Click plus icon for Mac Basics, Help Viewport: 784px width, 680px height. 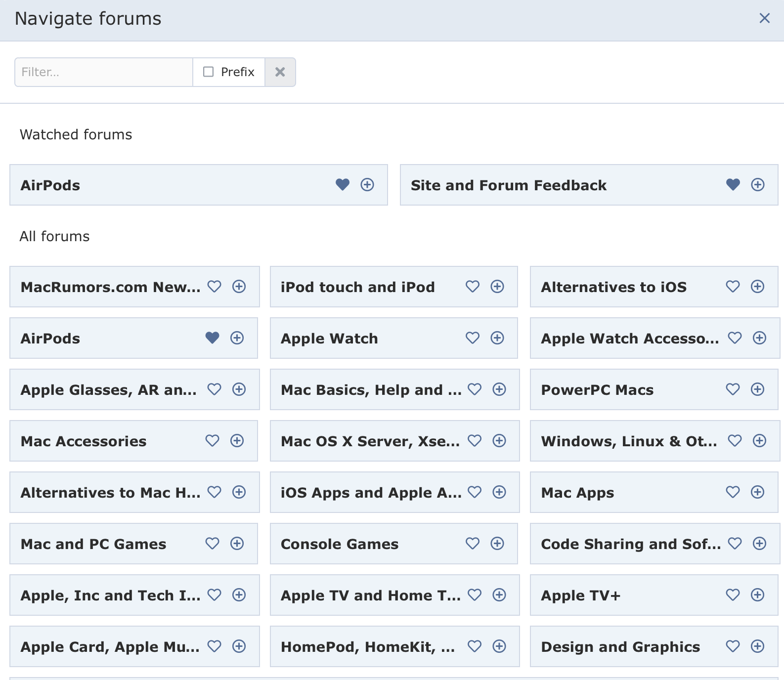(499, 389)
